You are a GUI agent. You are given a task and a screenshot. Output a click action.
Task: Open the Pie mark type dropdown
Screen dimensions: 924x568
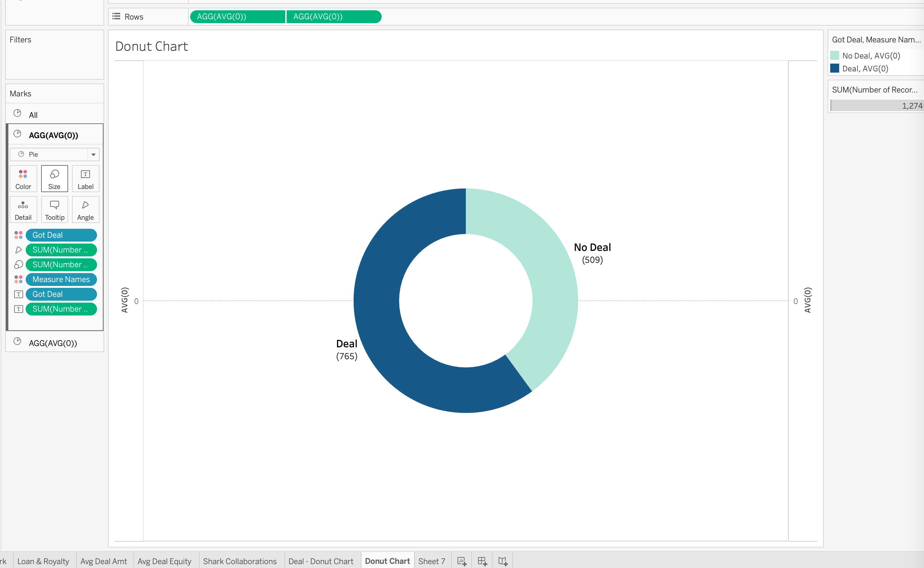point(55,155)
